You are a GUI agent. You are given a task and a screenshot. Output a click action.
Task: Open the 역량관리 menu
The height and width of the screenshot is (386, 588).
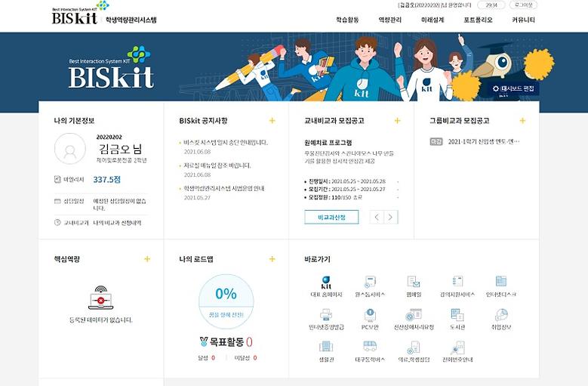tap(390, 20)
